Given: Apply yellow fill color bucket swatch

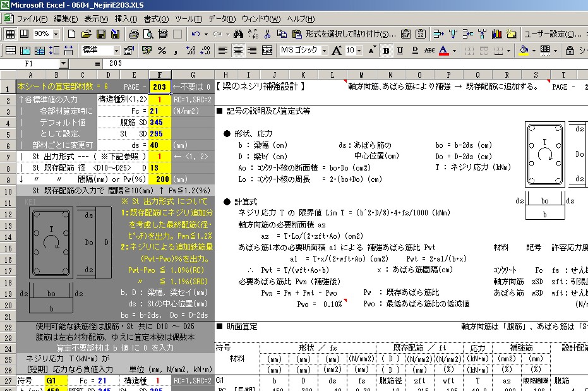Looking at the screenshot, I should pyautogui.click(x=524, y=51).
